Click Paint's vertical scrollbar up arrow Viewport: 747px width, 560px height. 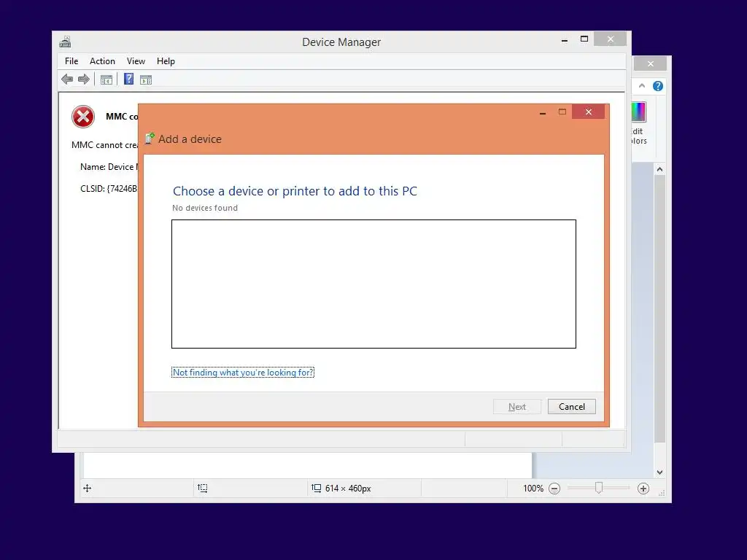659,169
